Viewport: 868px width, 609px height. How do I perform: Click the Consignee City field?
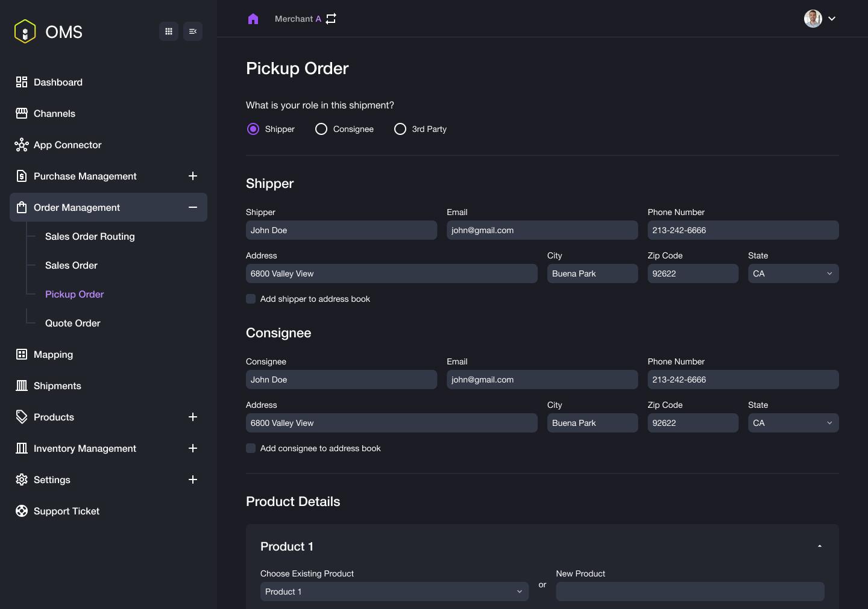pyautogui.click(x=593, y=423)
